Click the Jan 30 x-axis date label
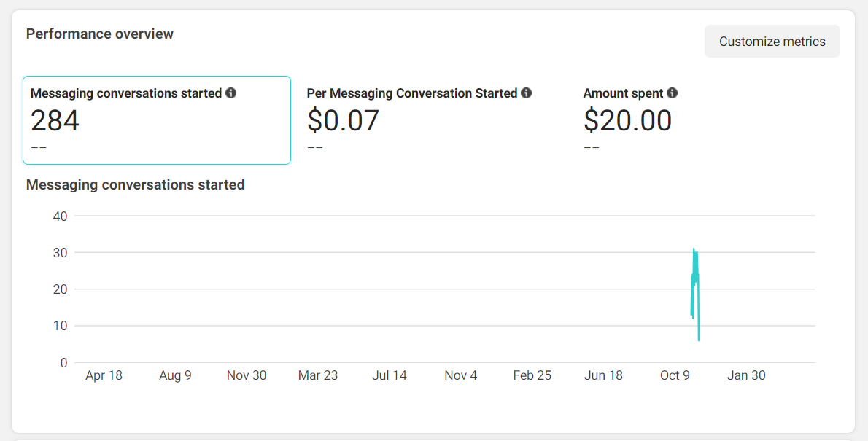The width and height of the screenshot is (868, 441). point(746,375)
